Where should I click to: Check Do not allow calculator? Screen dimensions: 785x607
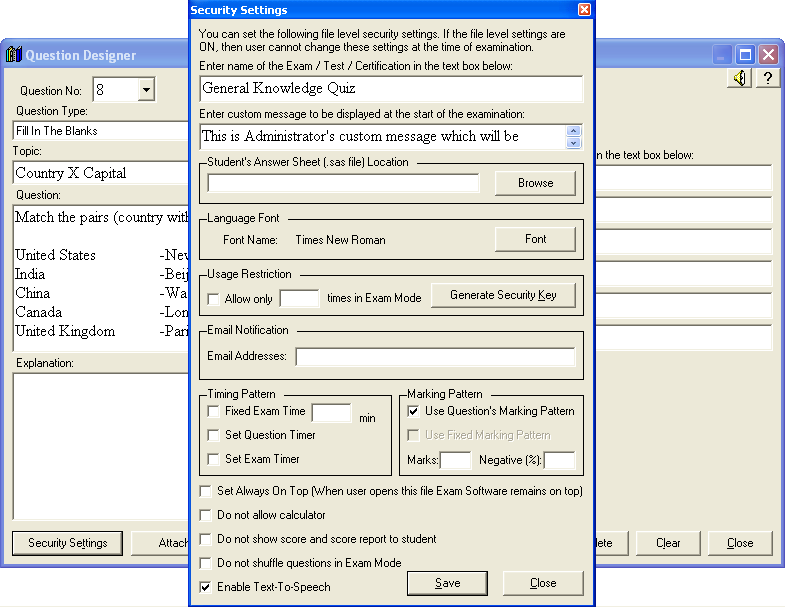(x=205, y=515)
